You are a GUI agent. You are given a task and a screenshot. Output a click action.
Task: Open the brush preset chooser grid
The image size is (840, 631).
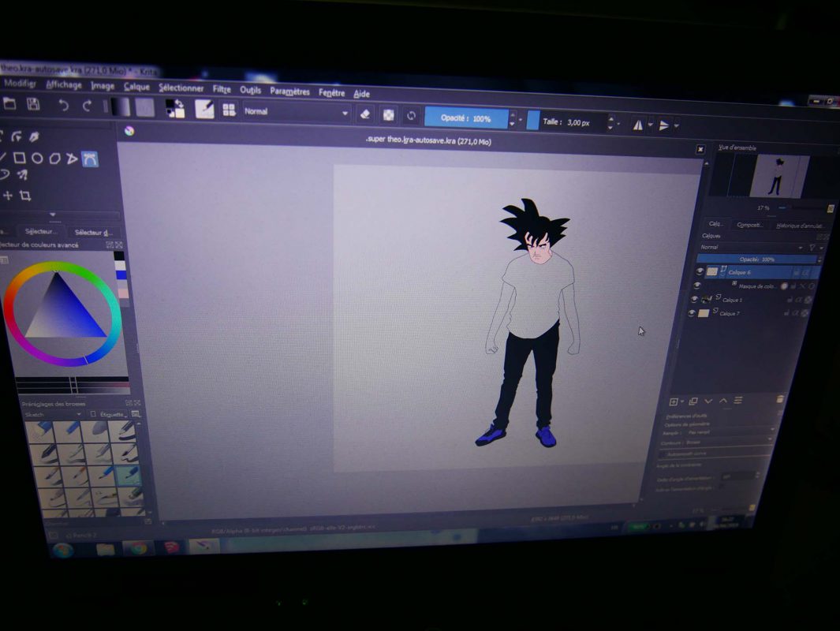(x=229, y=110)
